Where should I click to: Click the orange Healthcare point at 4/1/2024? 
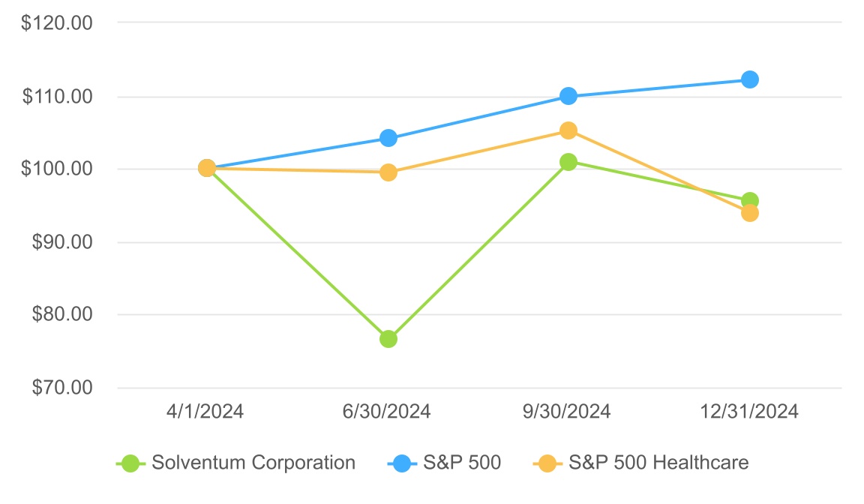(207, 168)
